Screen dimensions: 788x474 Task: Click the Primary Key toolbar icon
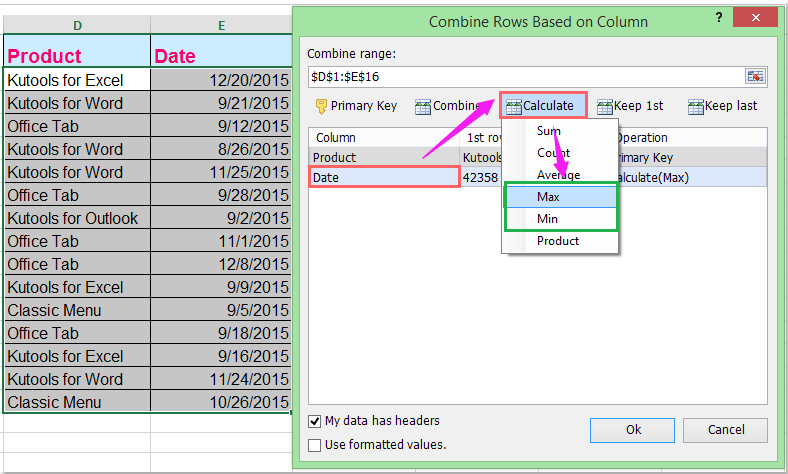[321, 106]
